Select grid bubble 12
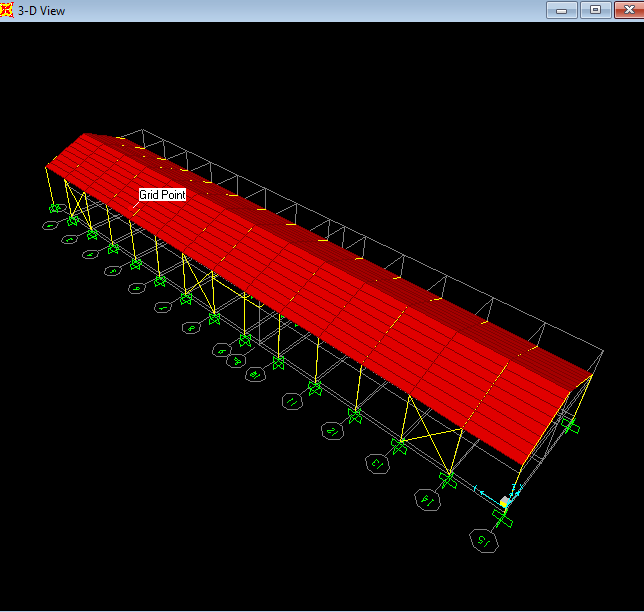The height and width of the screenshot is (612, 644). (331, 431)
